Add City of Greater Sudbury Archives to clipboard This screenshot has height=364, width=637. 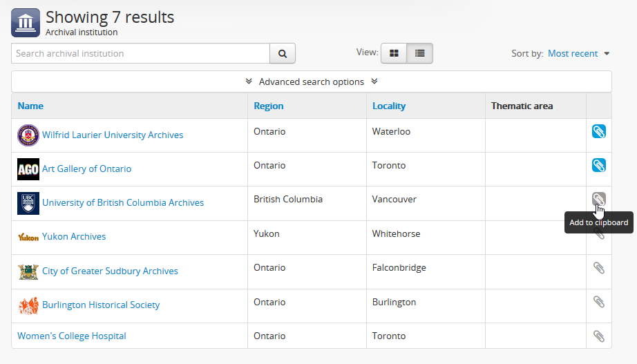[598, 268]
